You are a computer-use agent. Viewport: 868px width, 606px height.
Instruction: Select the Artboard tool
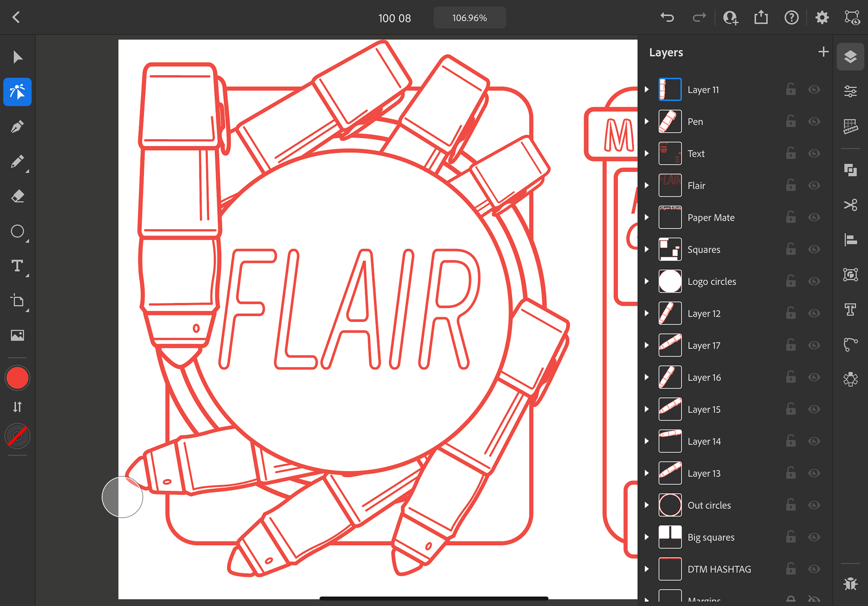tap(17, 301)
